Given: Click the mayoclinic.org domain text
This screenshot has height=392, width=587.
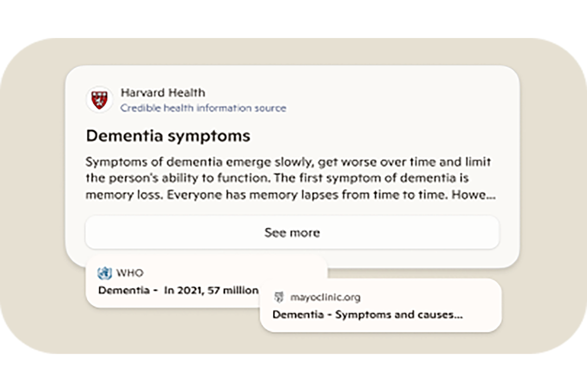Looking at the screenshot, I should click(325, 297).
